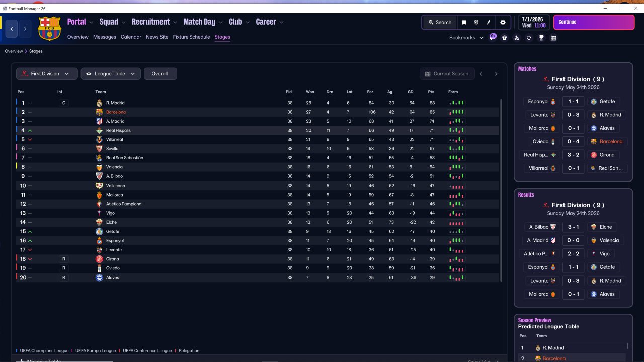This screenshot has height=362, width=644.
Task: Switch to the Overview tab under Portal
Action: (78, 37)
